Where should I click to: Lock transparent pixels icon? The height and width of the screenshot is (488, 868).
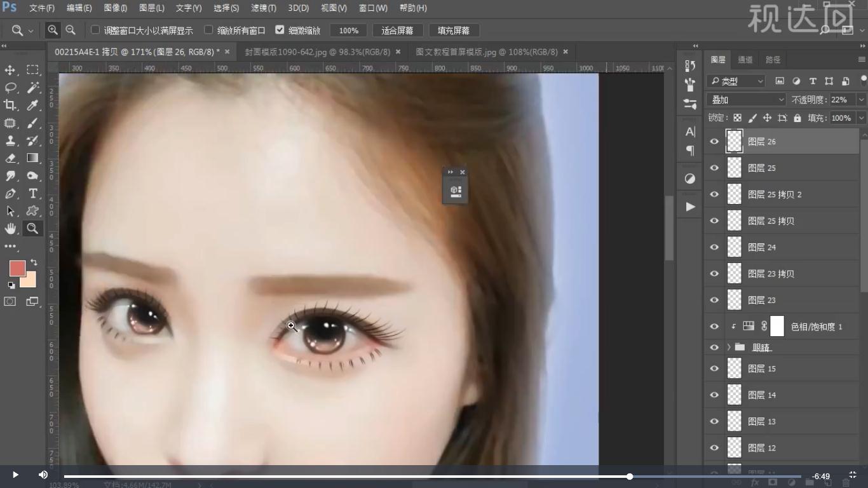[737, 118]
